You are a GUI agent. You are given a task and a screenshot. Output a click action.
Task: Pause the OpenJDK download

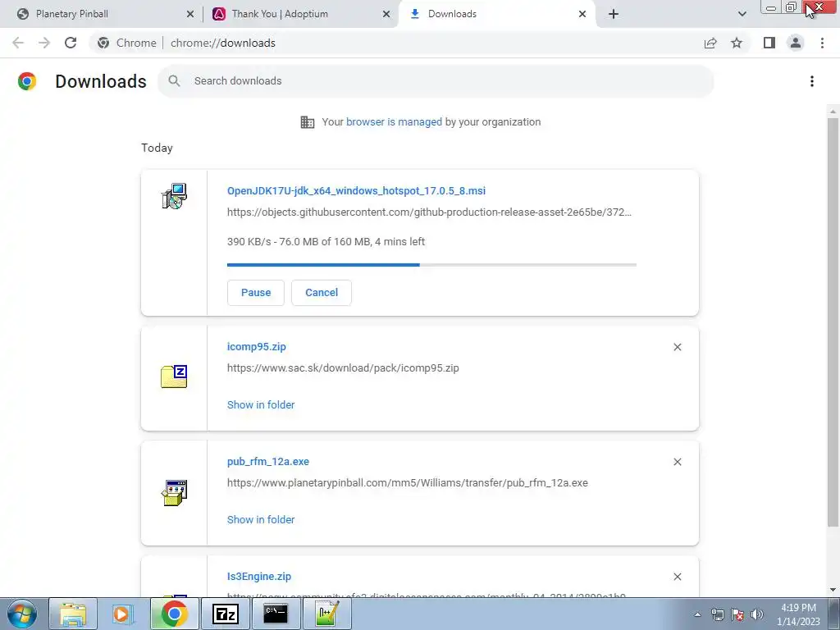[x=256, y=293]
